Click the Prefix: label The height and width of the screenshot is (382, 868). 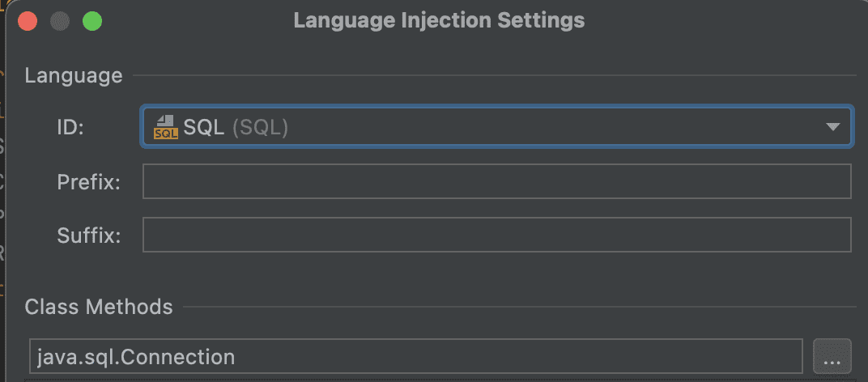(x=88, y=182)
